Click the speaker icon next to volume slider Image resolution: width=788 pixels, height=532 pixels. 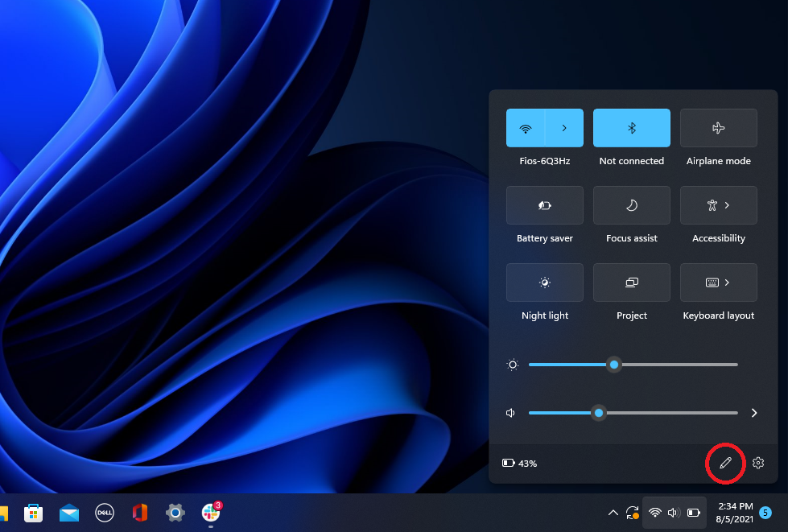pyautogui.click(x=510, y=413)
